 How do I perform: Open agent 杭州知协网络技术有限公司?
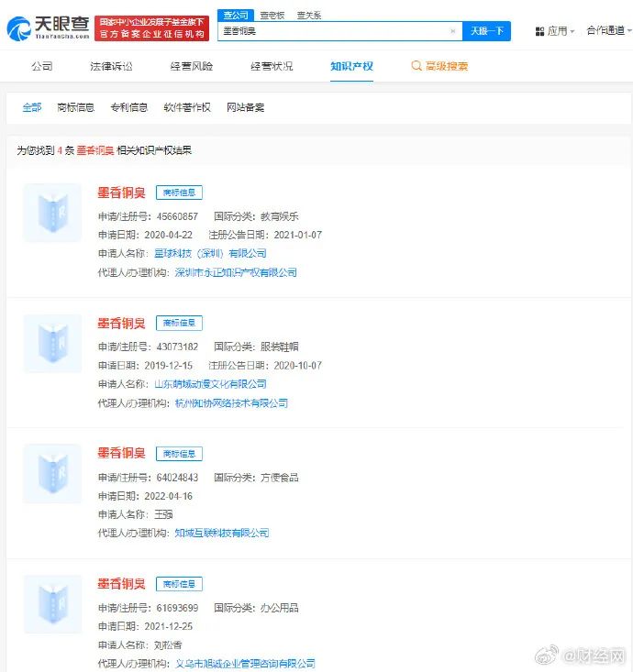[231, 402]
